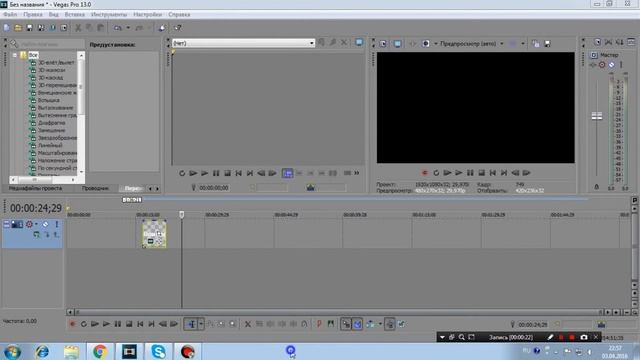Open a project with the folder icon

point(18,28)
